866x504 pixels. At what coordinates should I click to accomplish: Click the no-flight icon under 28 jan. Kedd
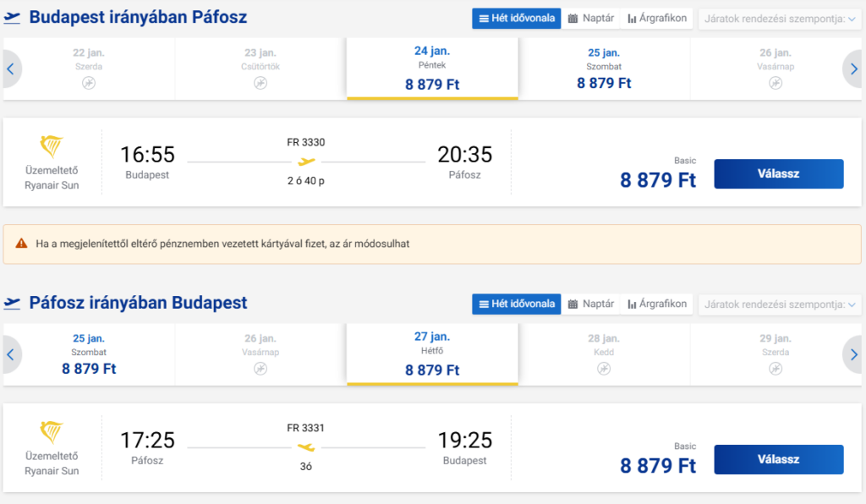[x=604, y=369]
